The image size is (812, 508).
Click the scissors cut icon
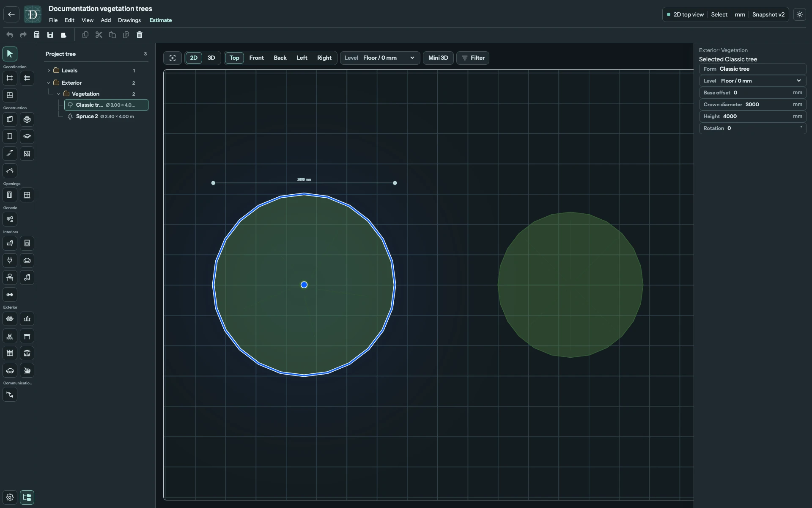[x=99, y=35]
